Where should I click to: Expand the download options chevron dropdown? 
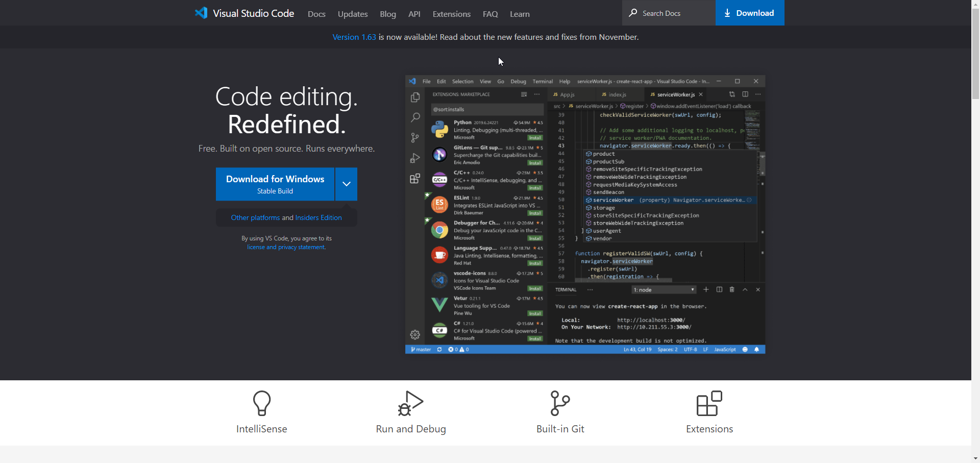[346, 184]
